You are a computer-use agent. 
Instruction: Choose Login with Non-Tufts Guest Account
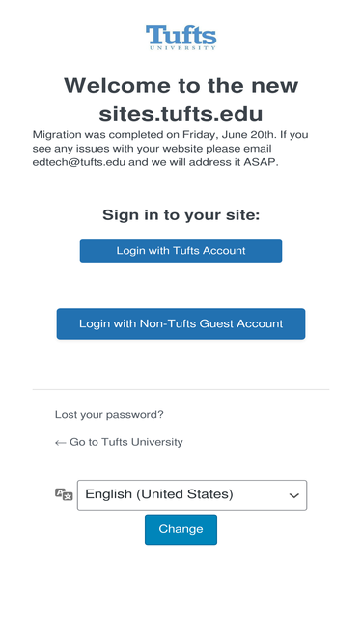tap(181, 324)
